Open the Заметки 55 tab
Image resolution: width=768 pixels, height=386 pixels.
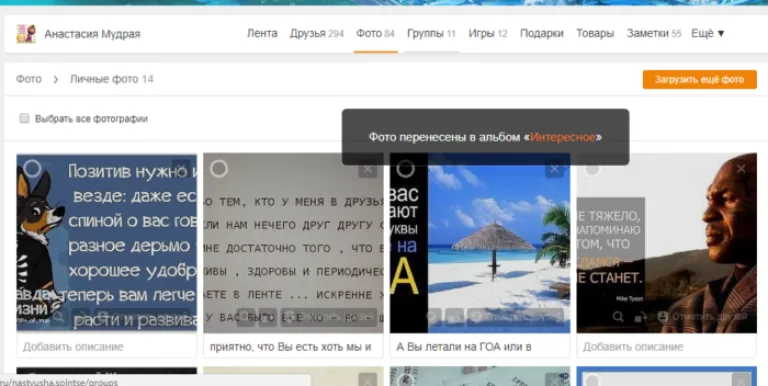(x=654, y=33)
